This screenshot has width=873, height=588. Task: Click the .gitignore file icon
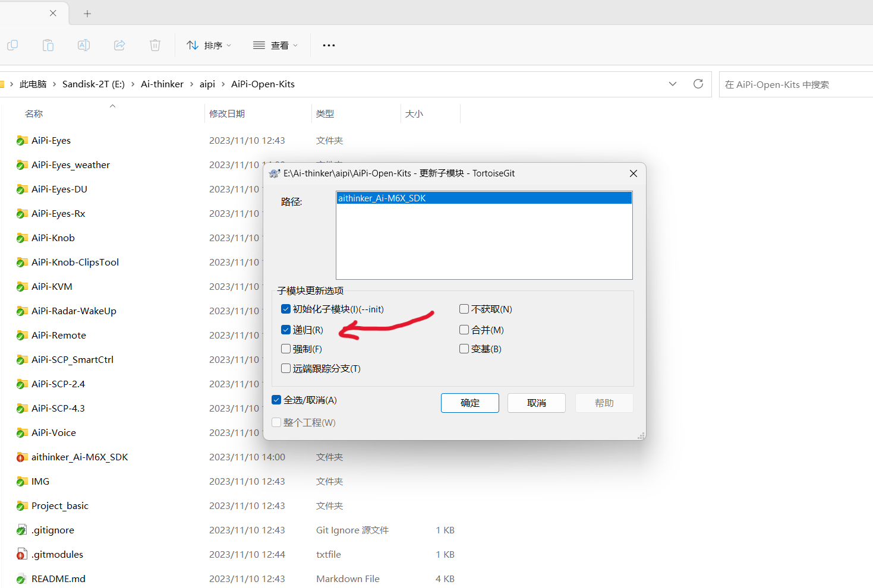(x=22, y=530)
